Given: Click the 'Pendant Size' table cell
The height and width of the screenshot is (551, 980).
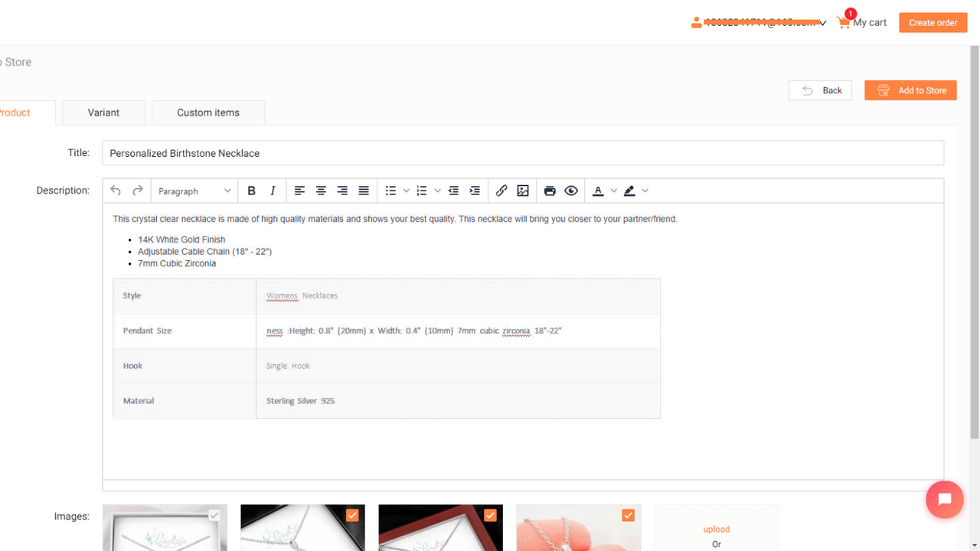Looking at the screenshot, I should [185, 331].
